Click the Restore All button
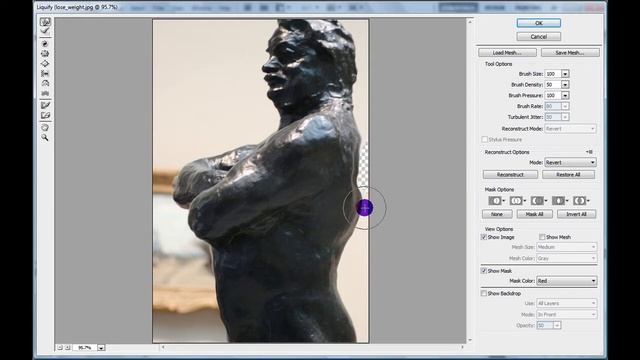640x360 pixels. click(568, 175)
